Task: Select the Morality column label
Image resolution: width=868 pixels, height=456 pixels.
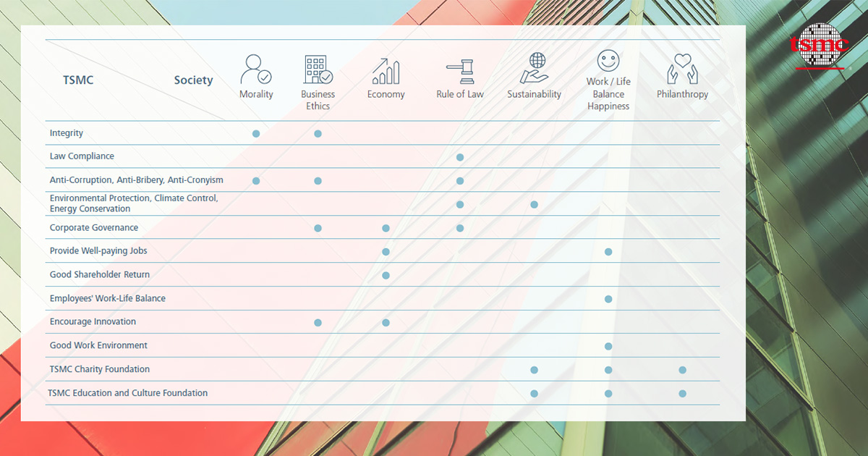Action: pyautogui.click(x=256, y=94)
